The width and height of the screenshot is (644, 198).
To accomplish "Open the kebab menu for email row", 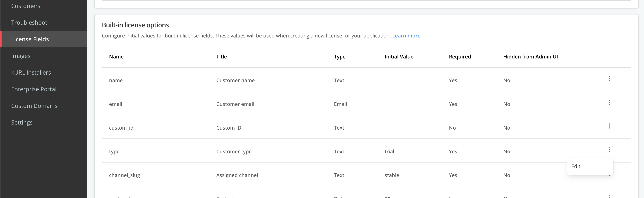I will (x=610, y=102).
